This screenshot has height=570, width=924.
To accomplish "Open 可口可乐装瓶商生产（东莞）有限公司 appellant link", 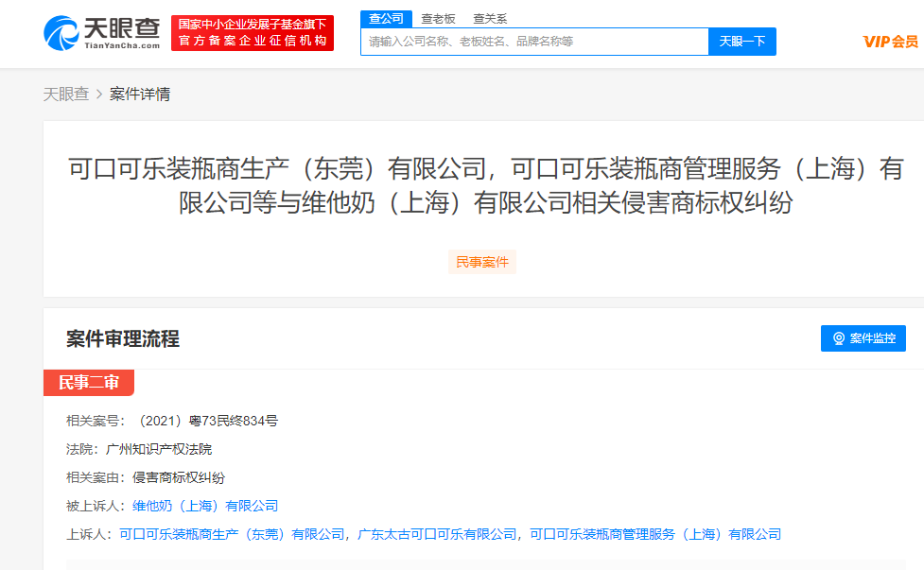I will [x=232, y=534].
